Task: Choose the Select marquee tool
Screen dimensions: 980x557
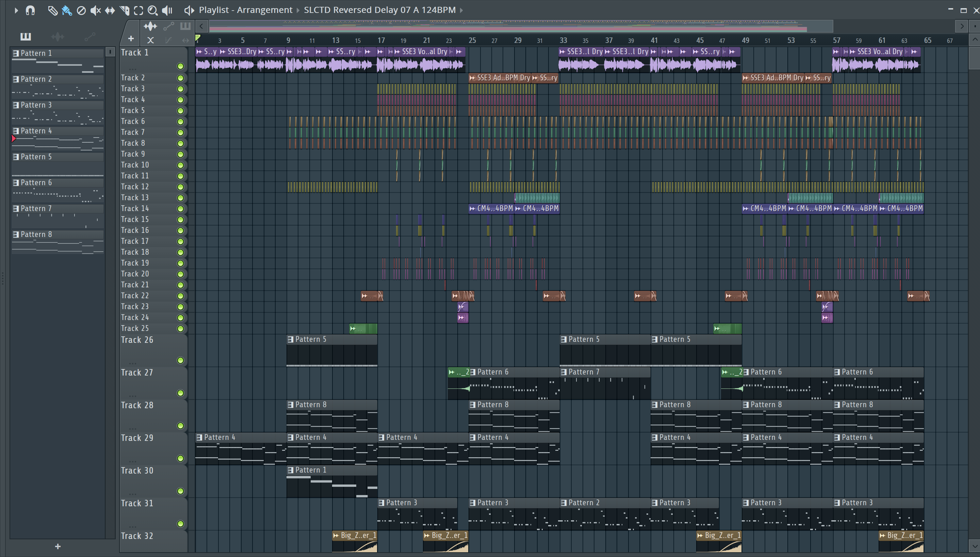Action: 138,10
